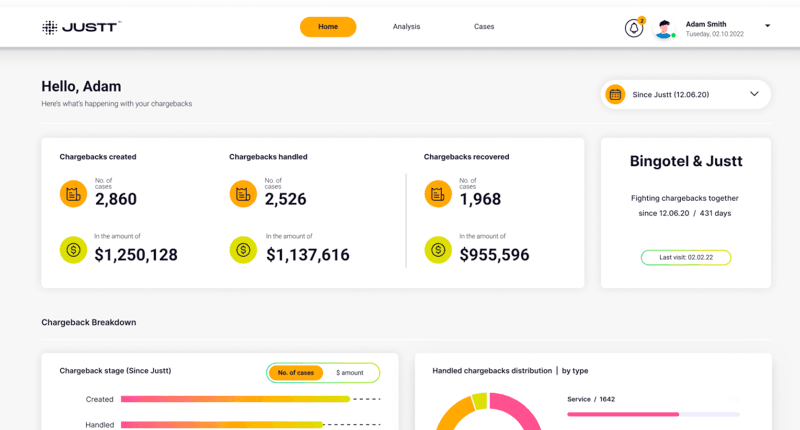
Task: Click the notification bell icon
Action: [x=633, y=28]
